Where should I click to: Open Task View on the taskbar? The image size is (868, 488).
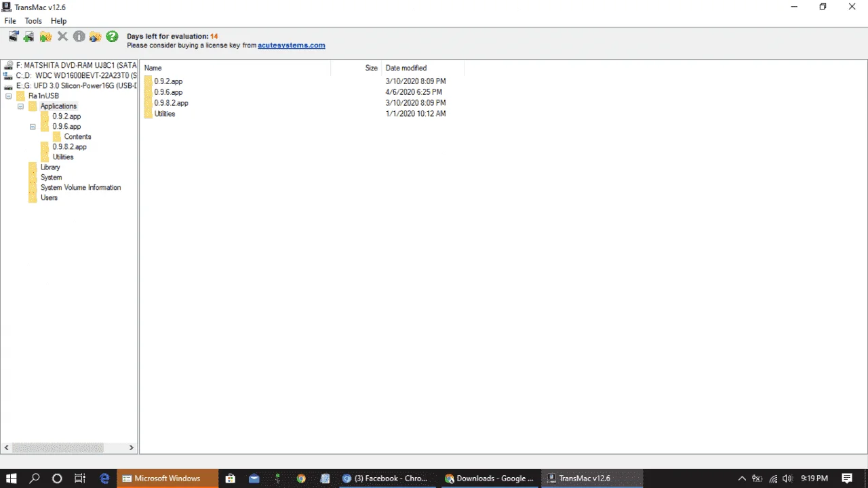[79, 479]
